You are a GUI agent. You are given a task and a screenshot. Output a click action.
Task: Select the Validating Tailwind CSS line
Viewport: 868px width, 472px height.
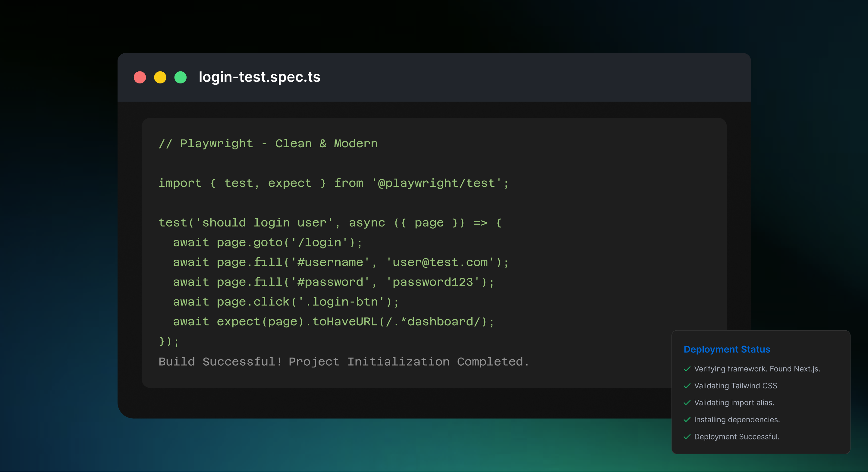(x=735, y=386)
